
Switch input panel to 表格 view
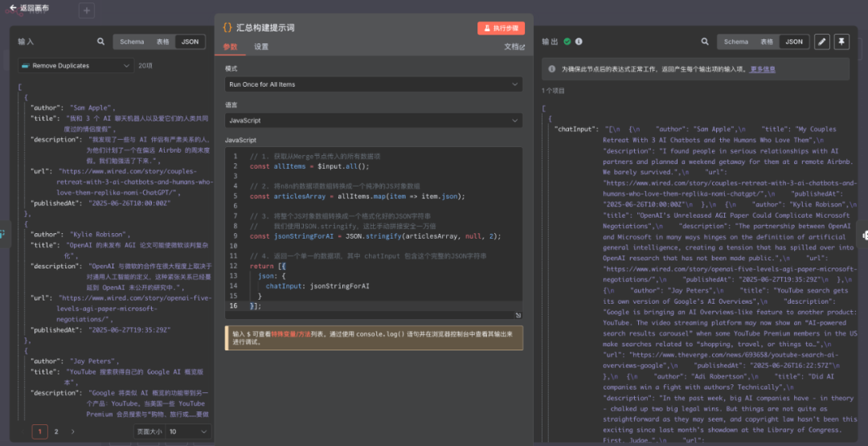[162, 42]
